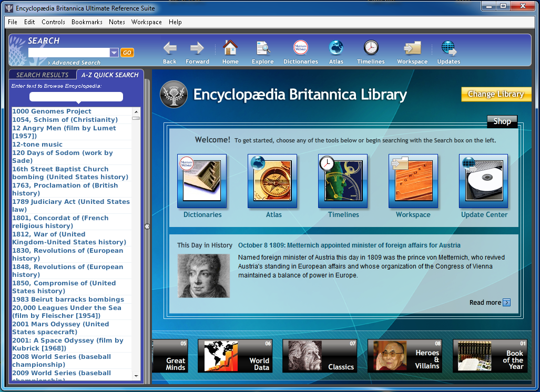Screen dimensions: 540x392
Task: Select '1789 Judiciary Act' entry
Action: (71, 205)
